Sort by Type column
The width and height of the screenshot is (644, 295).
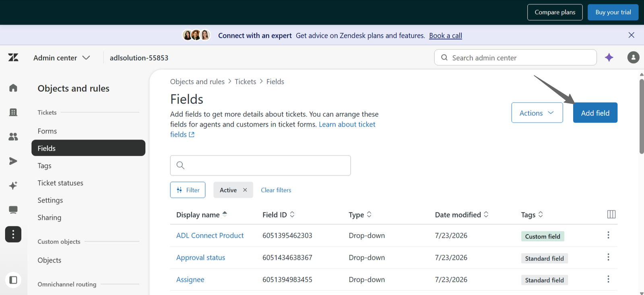[x=360, y=215]
